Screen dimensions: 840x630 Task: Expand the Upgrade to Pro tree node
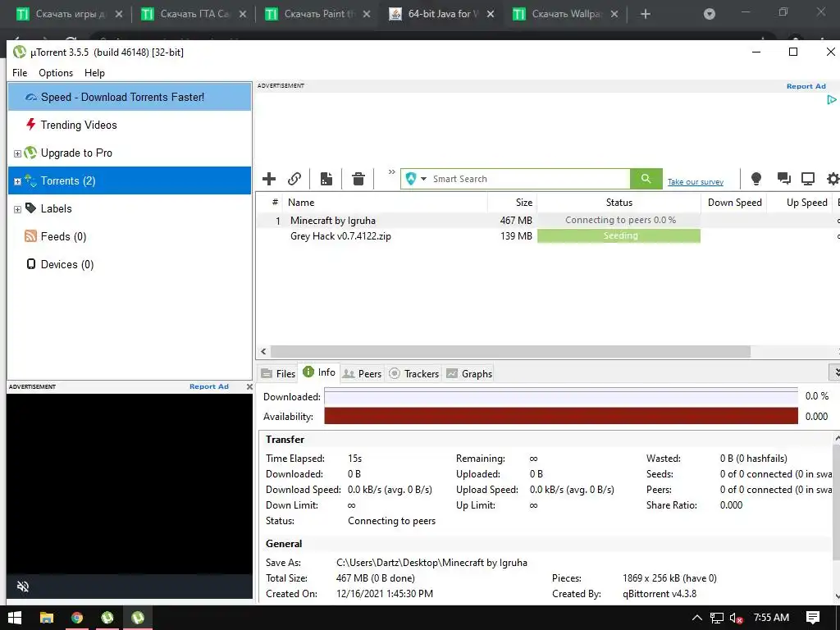coord(17,153)
